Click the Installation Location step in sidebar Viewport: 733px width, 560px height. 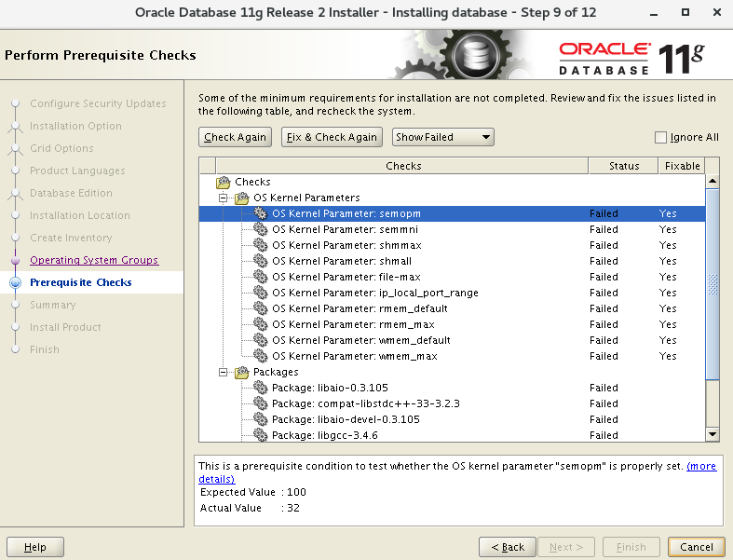coord(80,215)
